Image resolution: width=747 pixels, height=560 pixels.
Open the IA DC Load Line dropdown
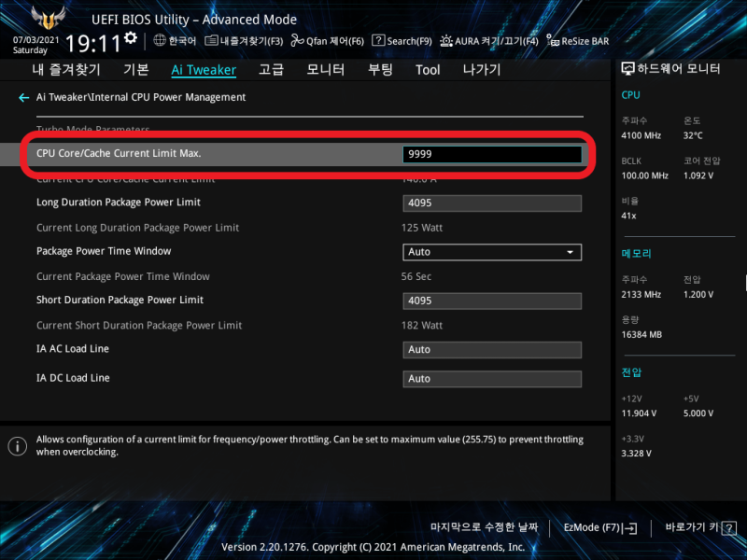click(x=492, y=378)
